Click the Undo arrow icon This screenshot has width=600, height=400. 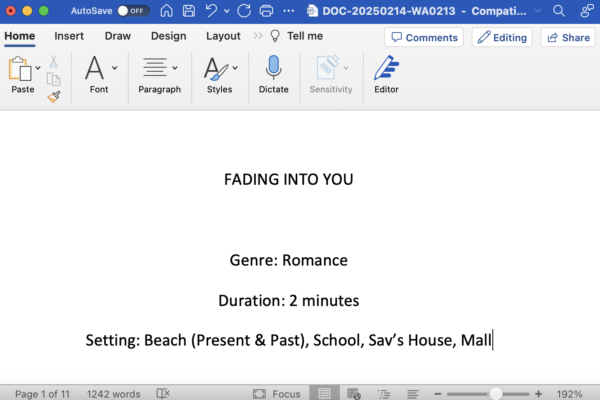point(211,11)
